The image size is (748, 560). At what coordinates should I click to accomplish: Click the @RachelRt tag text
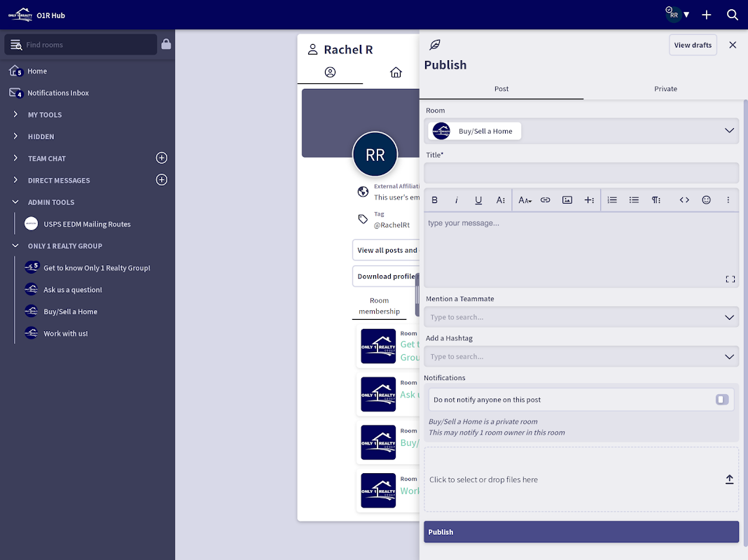coord(392,225)
